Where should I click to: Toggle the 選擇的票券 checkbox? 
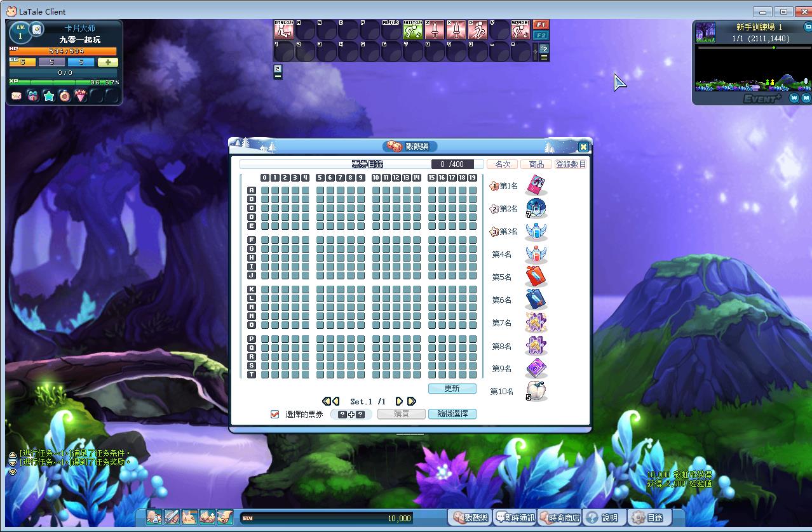(x=275, y=414)
